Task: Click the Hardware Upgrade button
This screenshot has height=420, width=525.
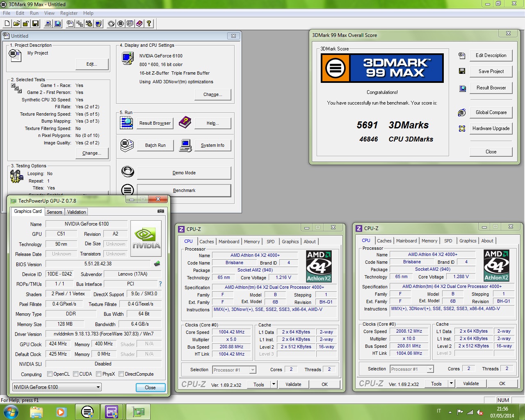Action: tap(491, 128)
